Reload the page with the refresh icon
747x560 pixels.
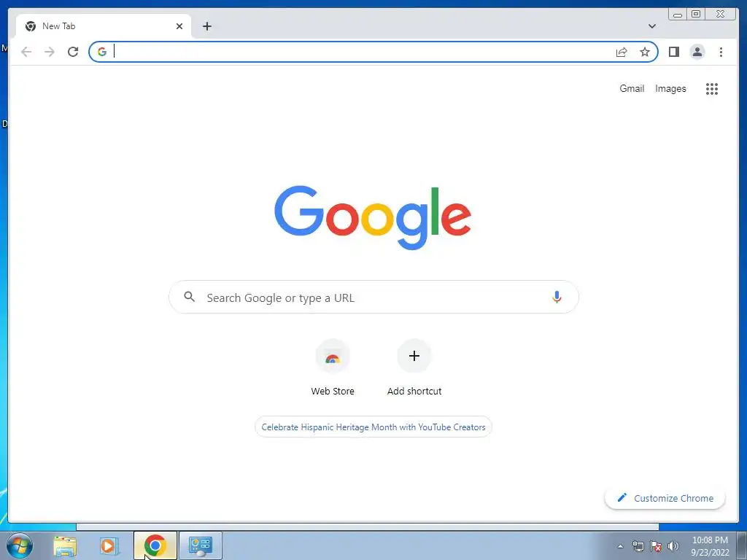pyautogui.click(x=73, y=52)
